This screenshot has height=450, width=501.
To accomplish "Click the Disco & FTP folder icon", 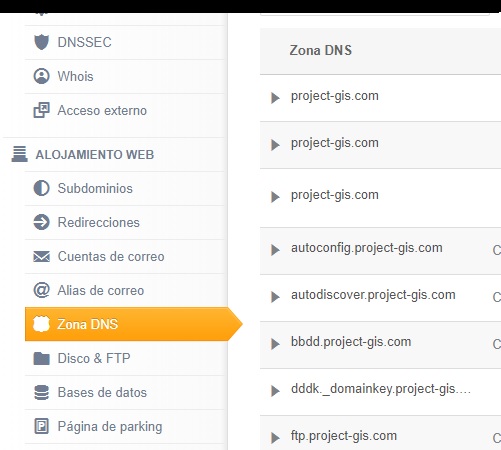I will tap(41, 358).
